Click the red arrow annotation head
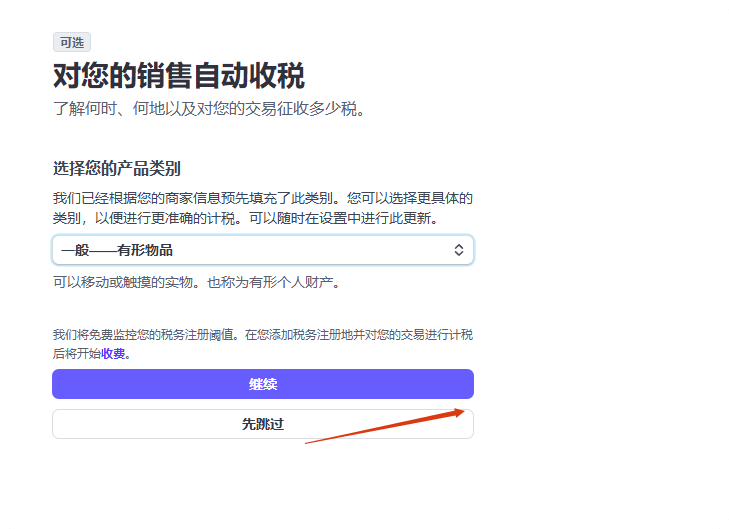The height and width of the screenshot is (529, 729). point(461,410)
